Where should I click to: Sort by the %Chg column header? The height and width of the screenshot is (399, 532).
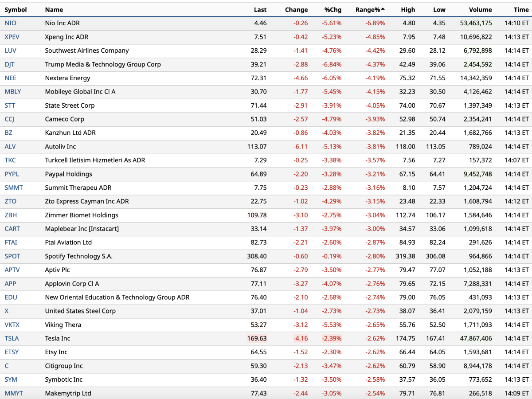[332, 10]
